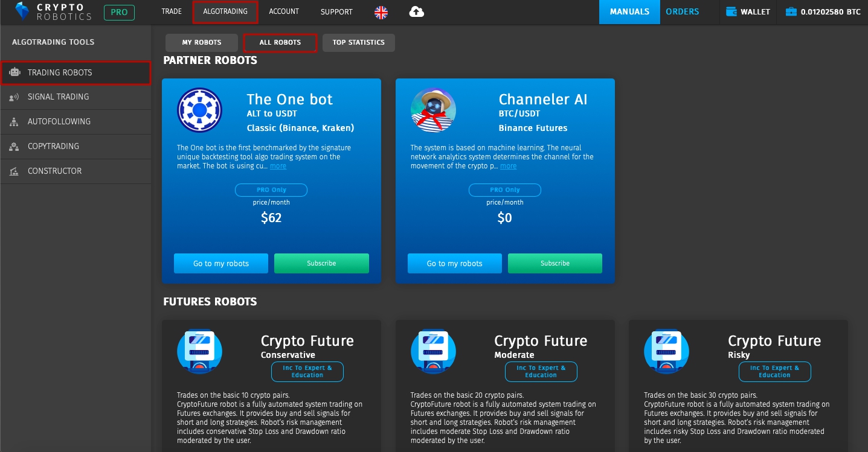The image size is (868, 452).
Task: Open the Algotrading menu
Action: click(225, 12)
